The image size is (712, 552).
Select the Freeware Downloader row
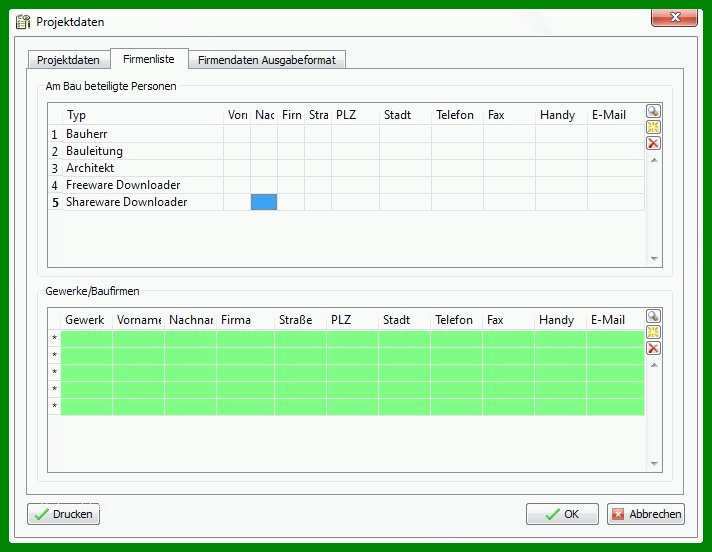(x=346, y=185)
